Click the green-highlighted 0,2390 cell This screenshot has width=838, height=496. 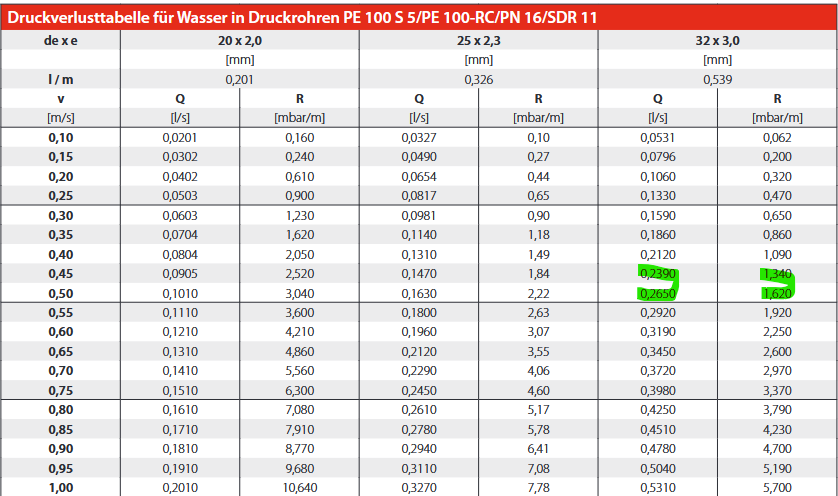(x=657, y=274)
